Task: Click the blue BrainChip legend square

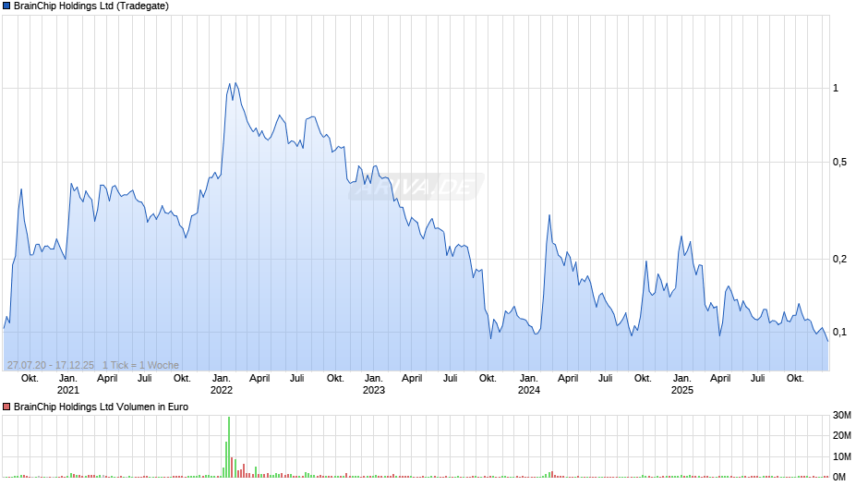Action: 6,6
